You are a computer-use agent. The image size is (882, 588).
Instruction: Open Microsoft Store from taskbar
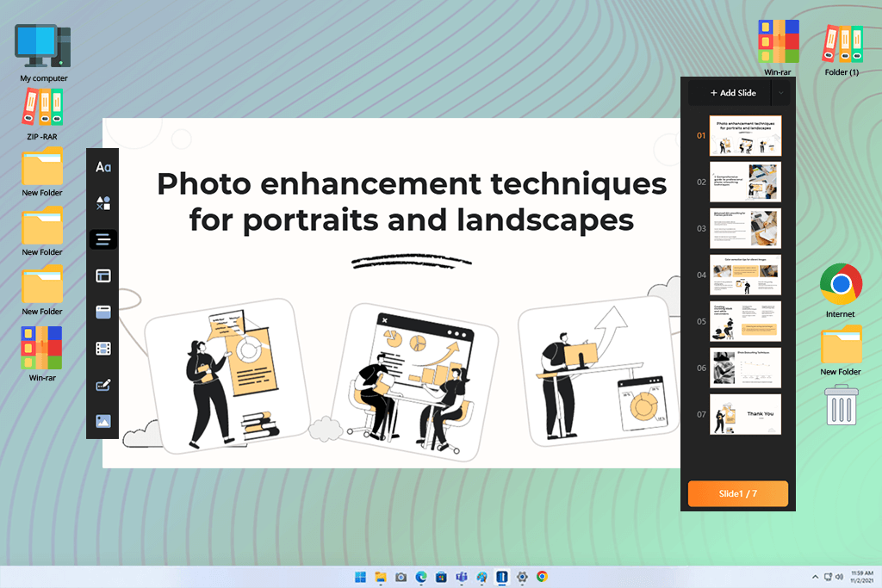pos(442,577)
